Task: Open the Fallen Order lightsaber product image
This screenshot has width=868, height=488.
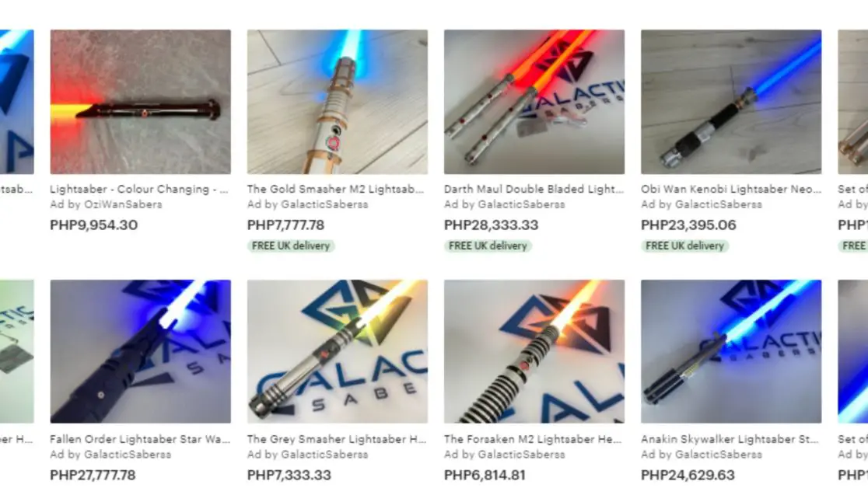Action: pyautogui.click(x=141, y=351)
